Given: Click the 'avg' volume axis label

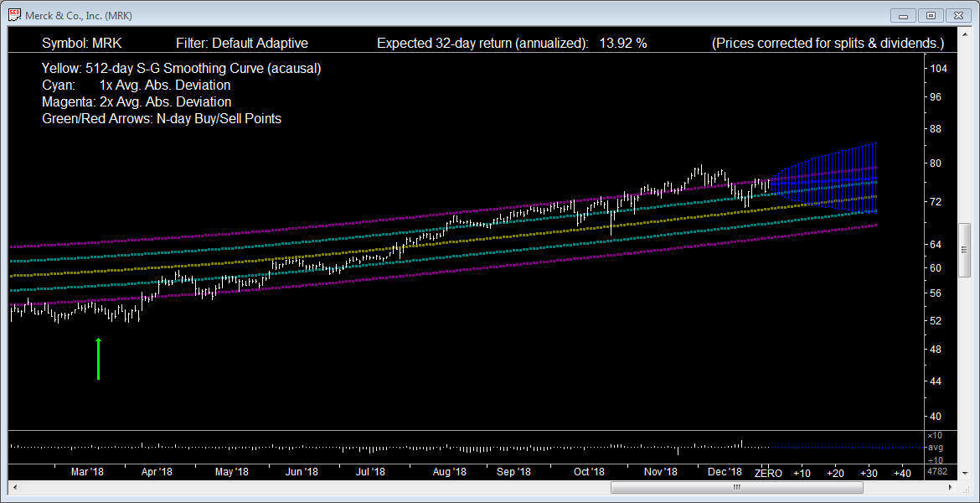Looking at the screenshot, I should click(935, 448).
